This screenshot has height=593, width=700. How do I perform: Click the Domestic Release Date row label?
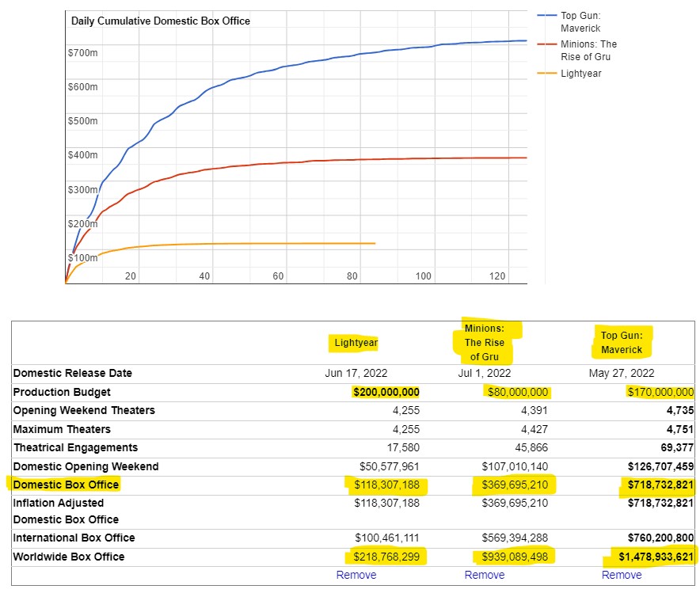tap(72, 373)
